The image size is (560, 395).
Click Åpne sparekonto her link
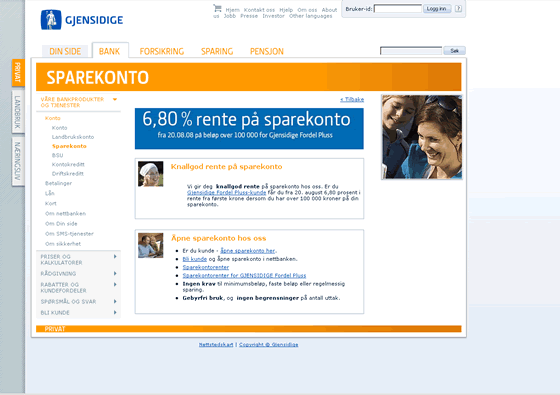click(x=248, y=251)
